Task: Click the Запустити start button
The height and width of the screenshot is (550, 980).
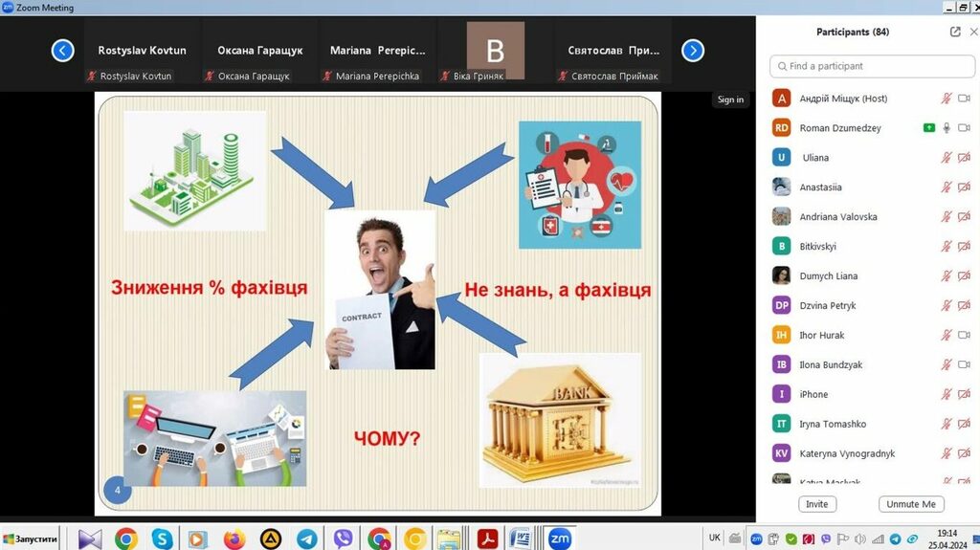Action: point(31,539)
